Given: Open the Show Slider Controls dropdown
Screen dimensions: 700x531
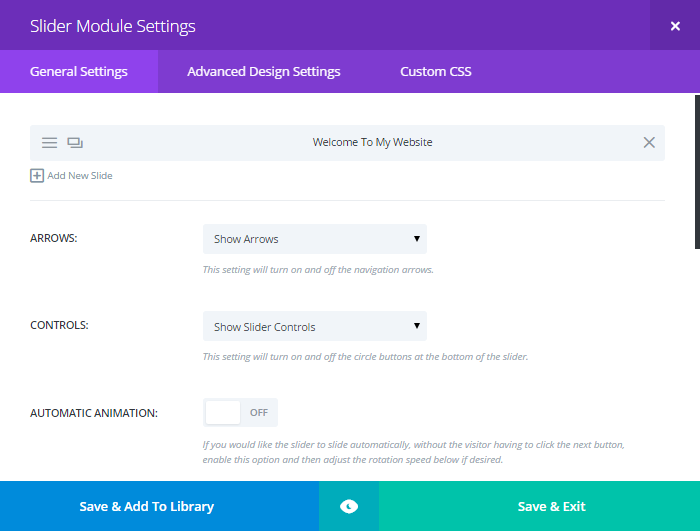Looking at the screenshot, I should 315,326.
